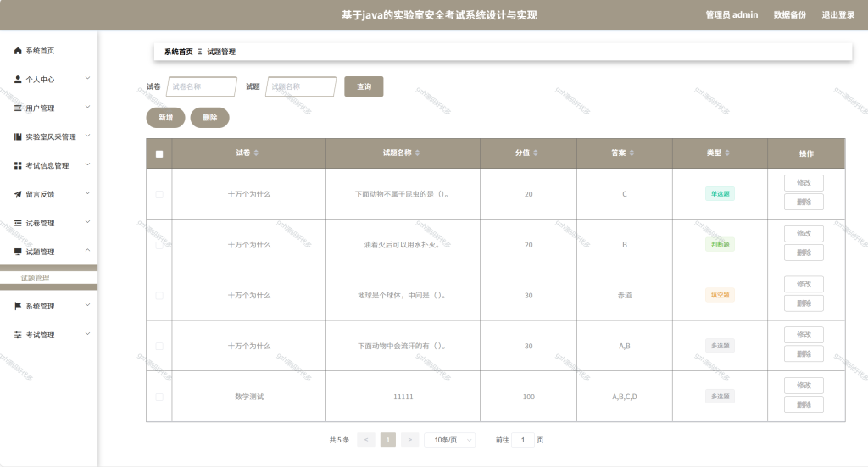Click the list icon beside 试卷管理
Viewport: 868px width, 467px height.
click(x=18, y=224)
